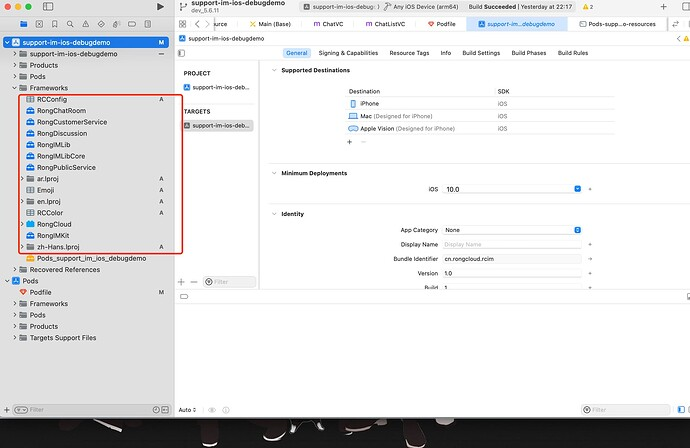Open the issue navigator warning icon

[85, 24]
